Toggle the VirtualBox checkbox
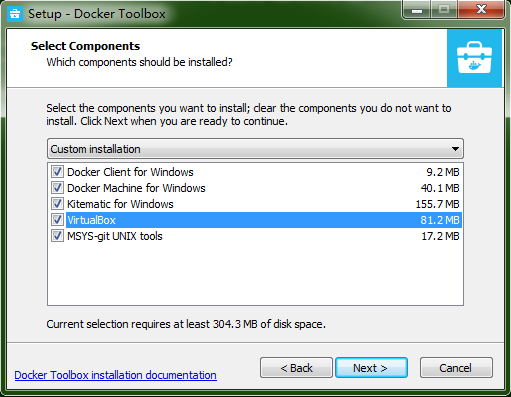The image size is (511, 397). [57, 220]
